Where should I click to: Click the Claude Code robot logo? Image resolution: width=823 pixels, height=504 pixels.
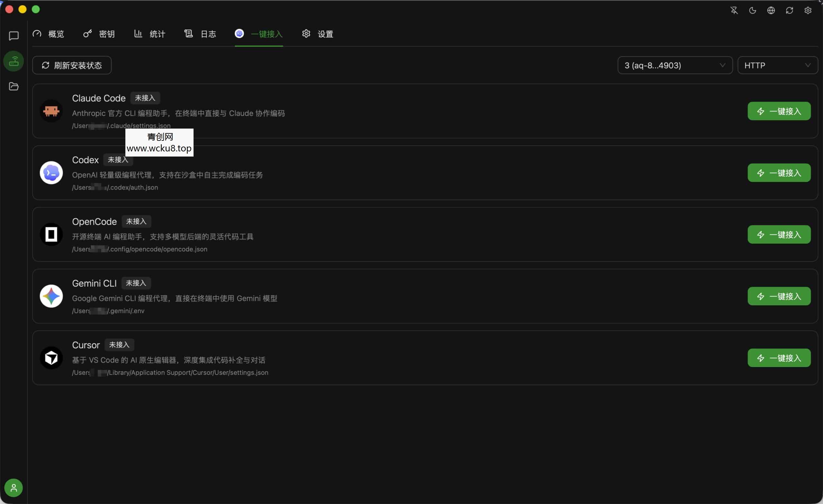coord(51,111)
